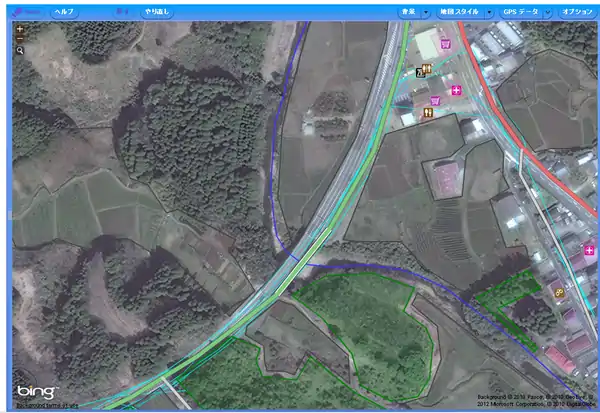Select the orange POI icon near green hatched area

[559, 292]
